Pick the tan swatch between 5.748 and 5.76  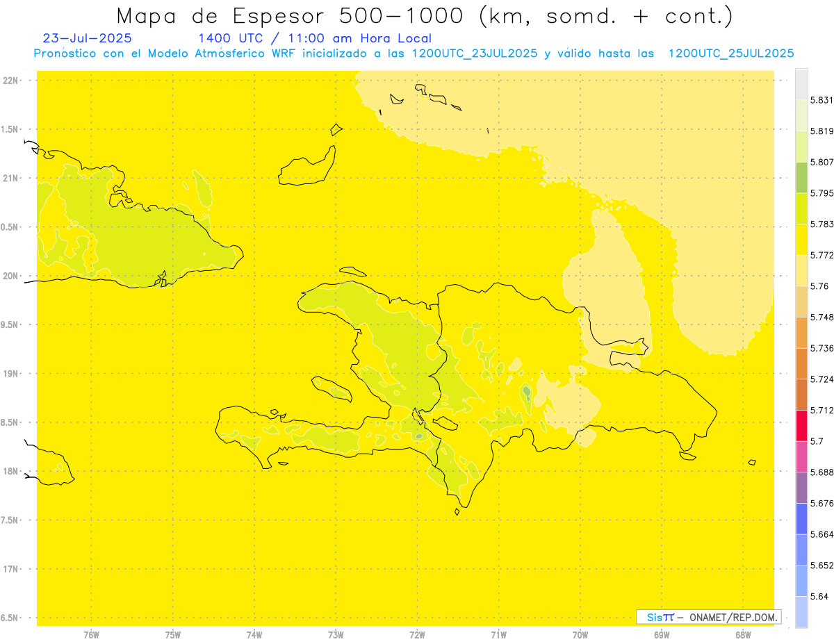click(801, 302)
